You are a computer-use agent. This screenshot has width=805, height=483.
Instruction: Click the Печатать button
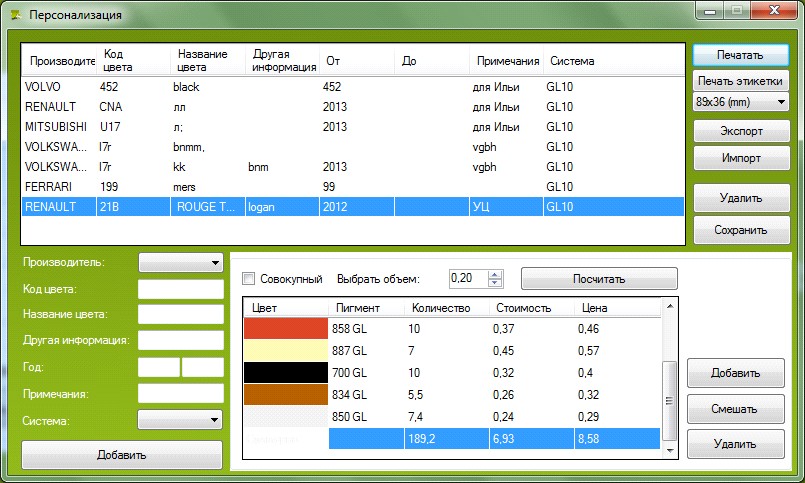741,55
